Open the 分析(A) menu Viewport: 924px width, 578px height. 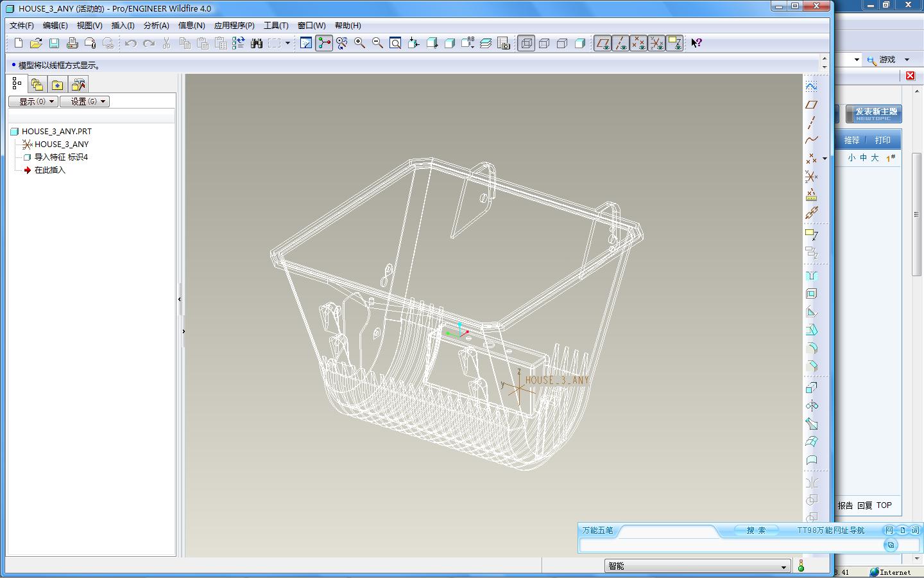tap(157, 26)
